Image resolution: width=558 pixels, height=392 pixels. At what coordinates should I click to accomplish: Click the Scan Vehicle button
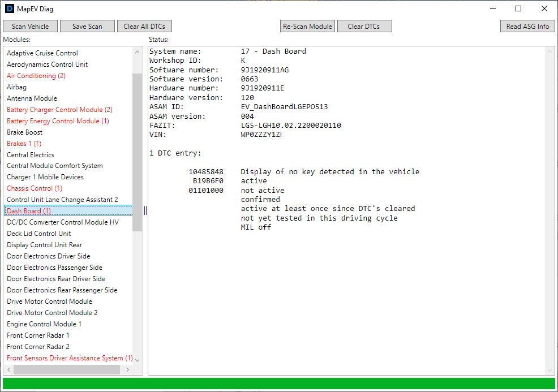point(30,27)
